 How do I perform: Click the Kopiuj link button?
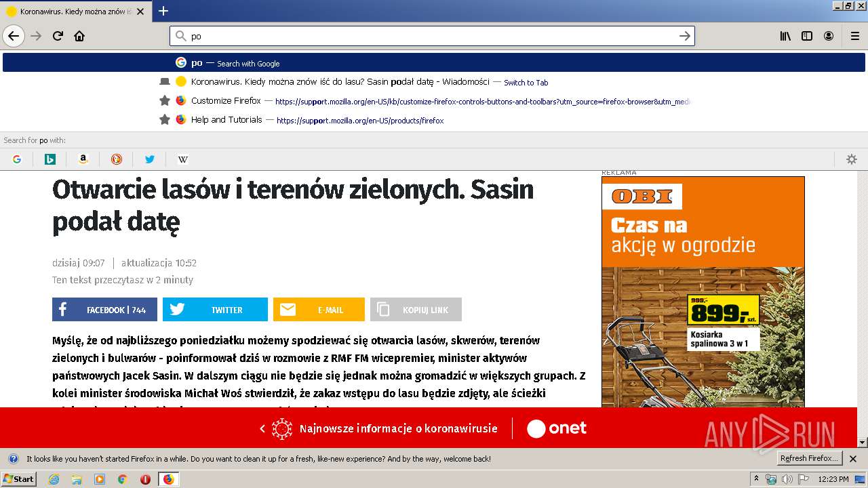pos(416,309)
